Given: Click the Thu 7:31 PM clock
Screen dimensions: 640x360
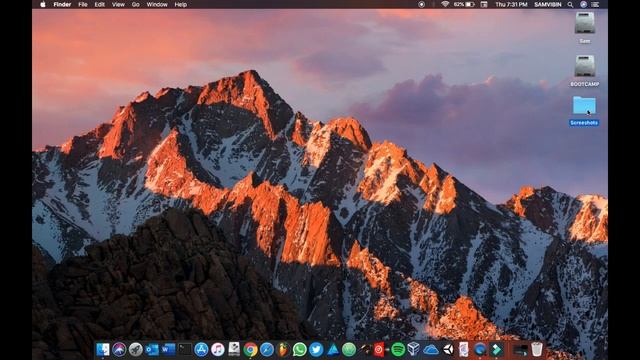Looking at the screenshot, I should [x=511, y=4].
